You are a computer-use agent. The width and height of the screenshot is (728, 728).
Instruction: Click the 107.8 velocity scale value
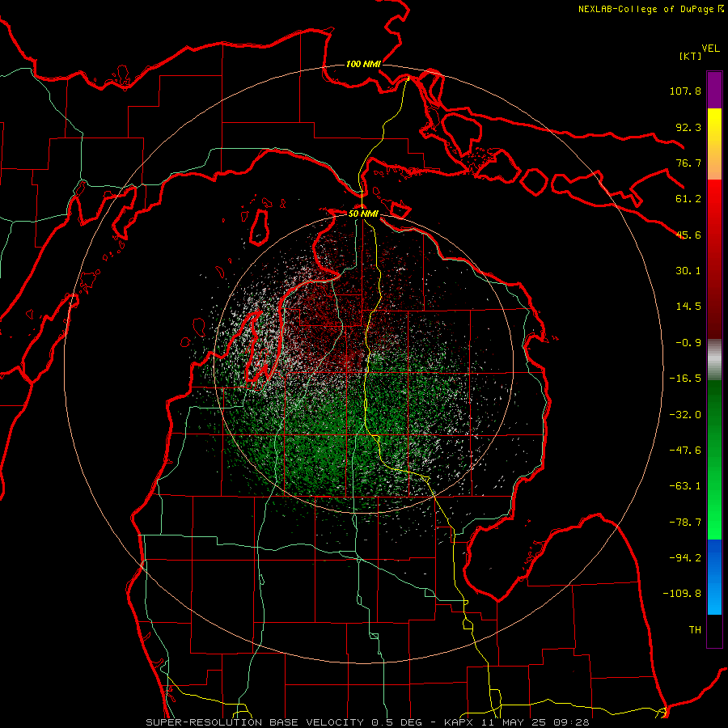click(x=685, y=91)
